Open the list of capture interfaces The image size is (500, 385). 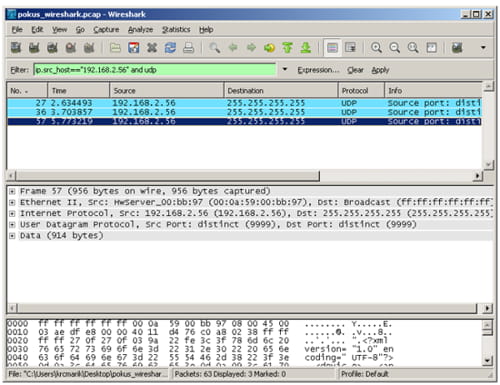(16, 48)
